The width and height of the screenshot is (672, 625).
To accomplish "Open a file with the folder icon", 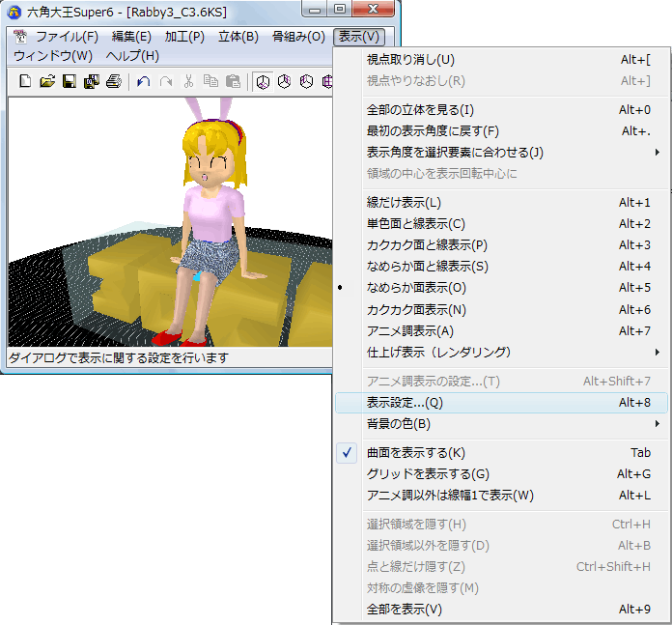I will [x=47, y=81].
